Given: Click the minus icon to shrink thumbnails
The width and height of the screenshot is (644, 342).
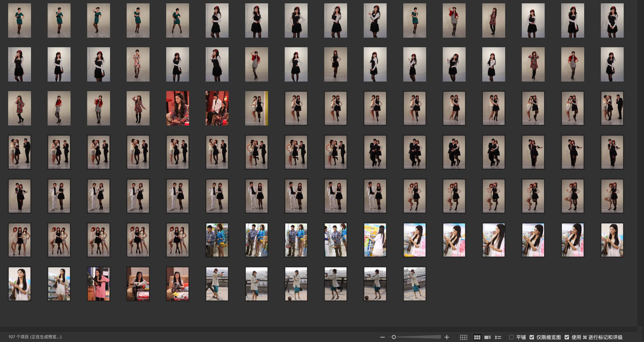Looking at the screenshot, I should point(382,337).
